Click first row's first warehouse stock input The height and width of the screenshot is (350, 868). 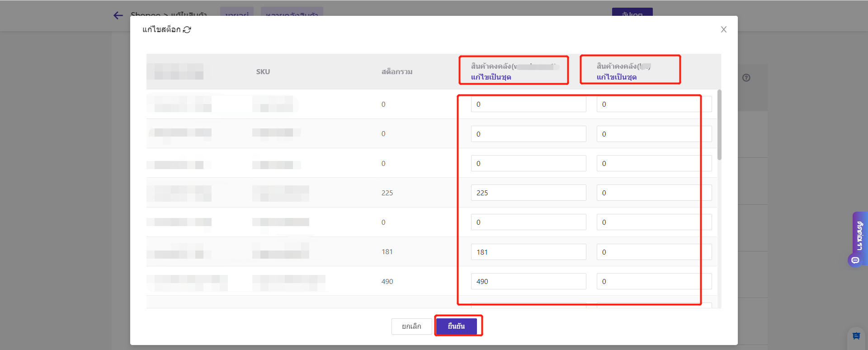(528, 104)
